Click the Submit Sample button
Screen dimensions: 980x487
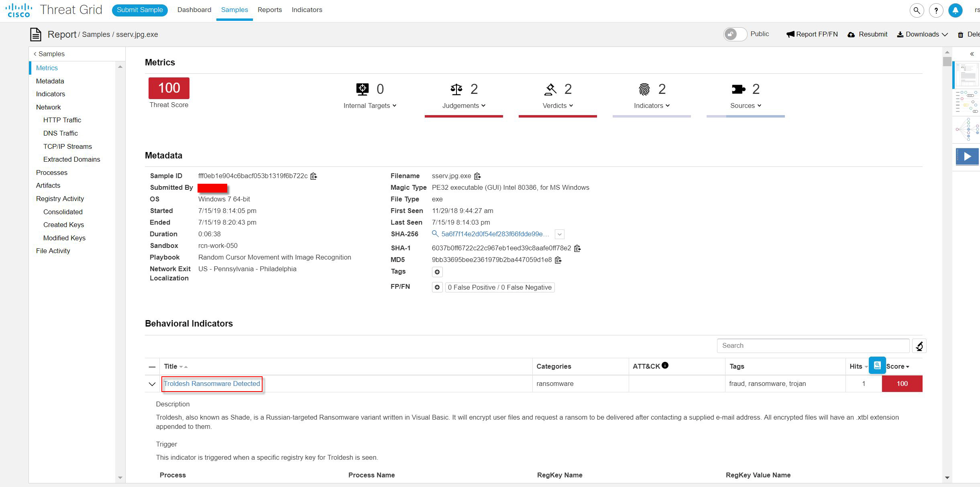coord(140,10)
